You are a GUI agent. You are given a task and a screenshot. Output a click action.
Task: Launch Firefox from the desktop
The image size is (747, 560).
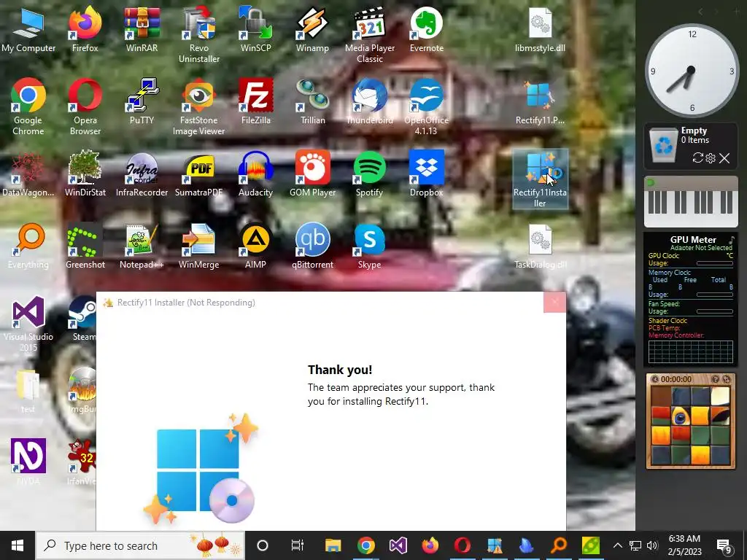85,31
